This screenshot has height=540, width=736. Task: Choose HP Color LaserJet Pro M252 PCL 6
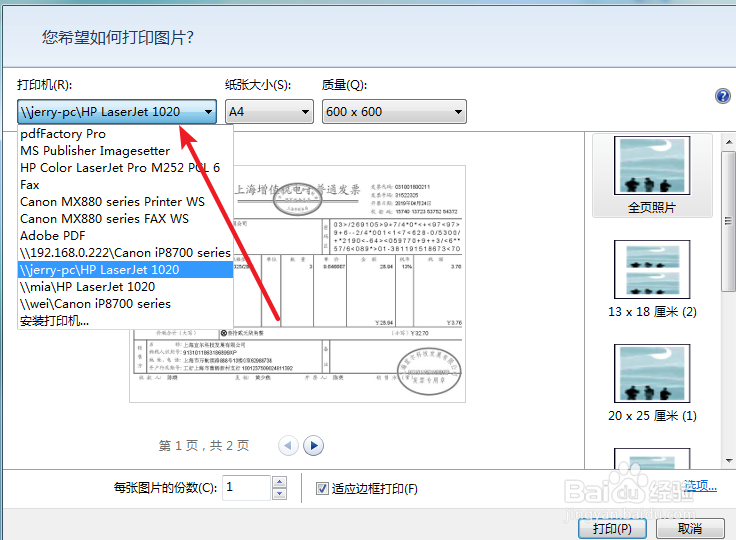click(x=125, y=168)
